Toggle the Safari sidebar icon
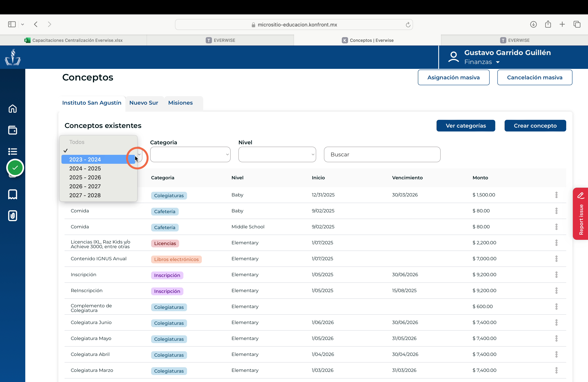588x382 pixels. [12, 24]
